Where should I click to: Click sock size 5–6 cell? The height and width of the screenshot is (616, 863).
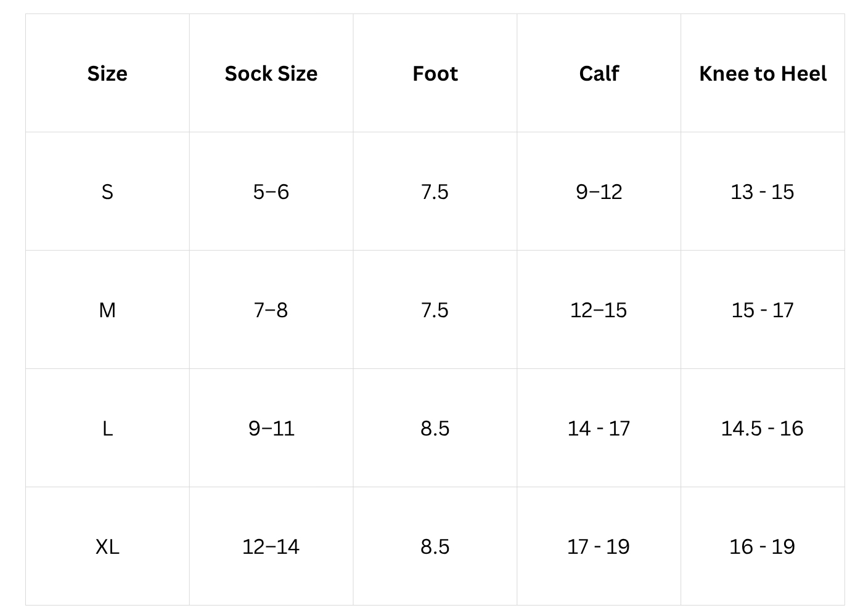(271, 192)
